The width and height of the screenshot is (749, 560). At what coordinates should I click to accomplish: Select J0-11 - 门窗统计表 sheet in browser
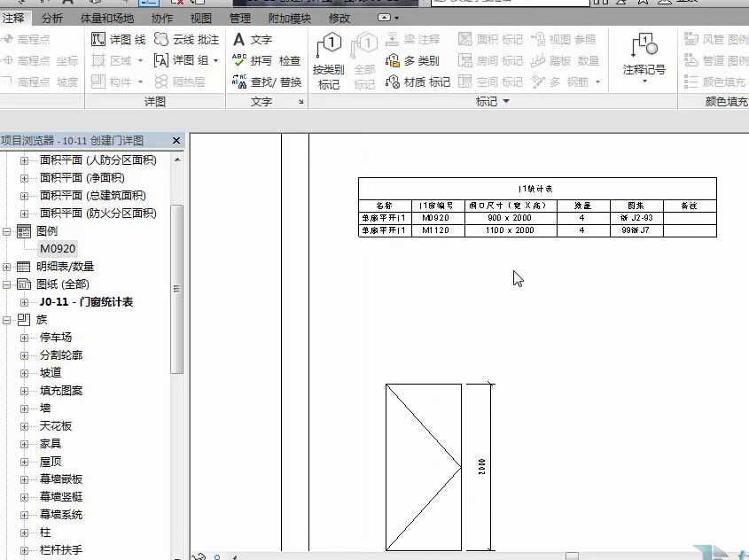(86, 302)
